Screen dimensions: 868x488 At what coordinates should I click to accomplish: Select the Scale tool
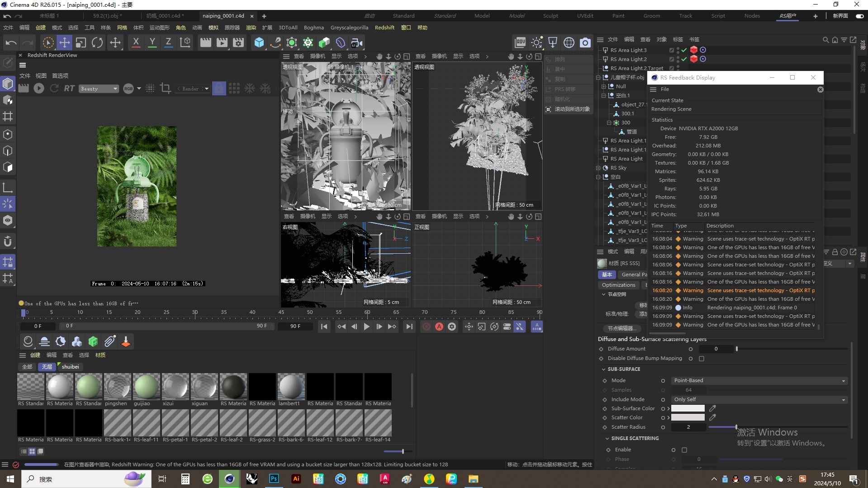coord(81,43)
